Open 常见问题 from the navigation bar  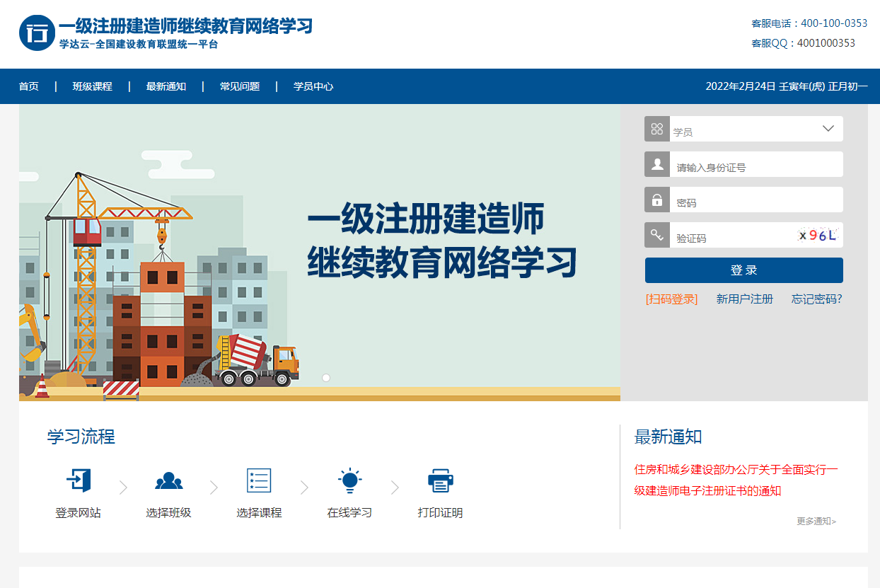coord(240,86)
